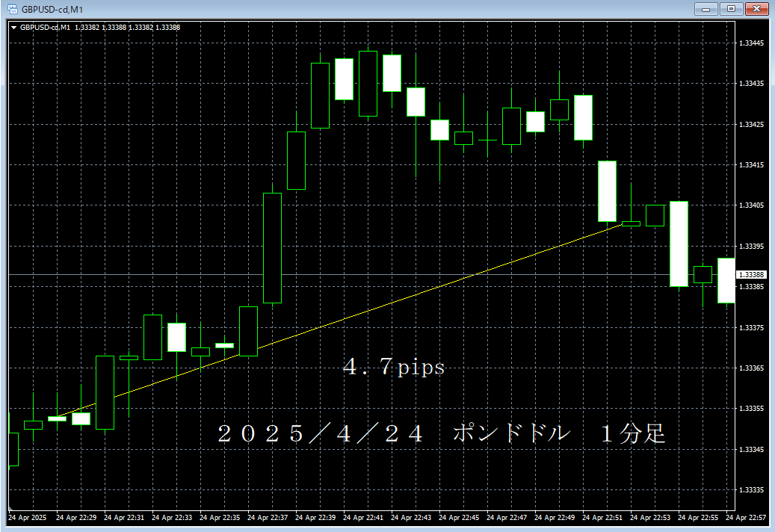Click the large white bearish candle at 22:54
The width and height of the screenshot is (775, 532).
679,244
